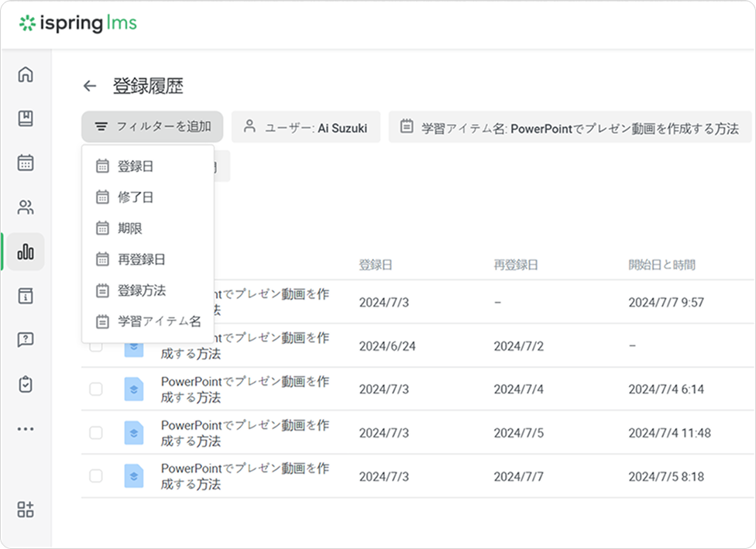The image size is (756, 549).
Task: Select 登録方法 from the filter menu
Action: coord(141,290)
